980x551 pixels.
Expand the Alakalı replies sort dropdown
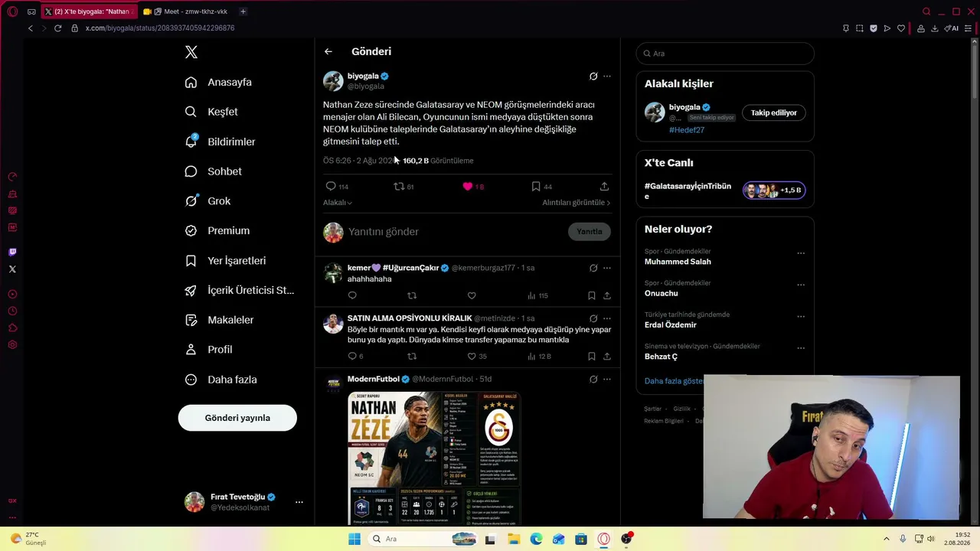[338, 203]
